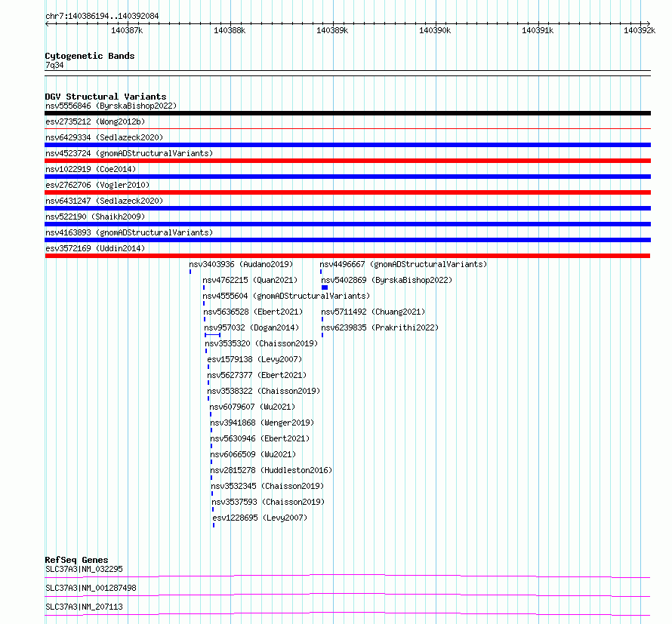Click the Cytogenetic Bands track title
Image resolution: width=672 pixels, height=624 pixels.
[90, 56]
